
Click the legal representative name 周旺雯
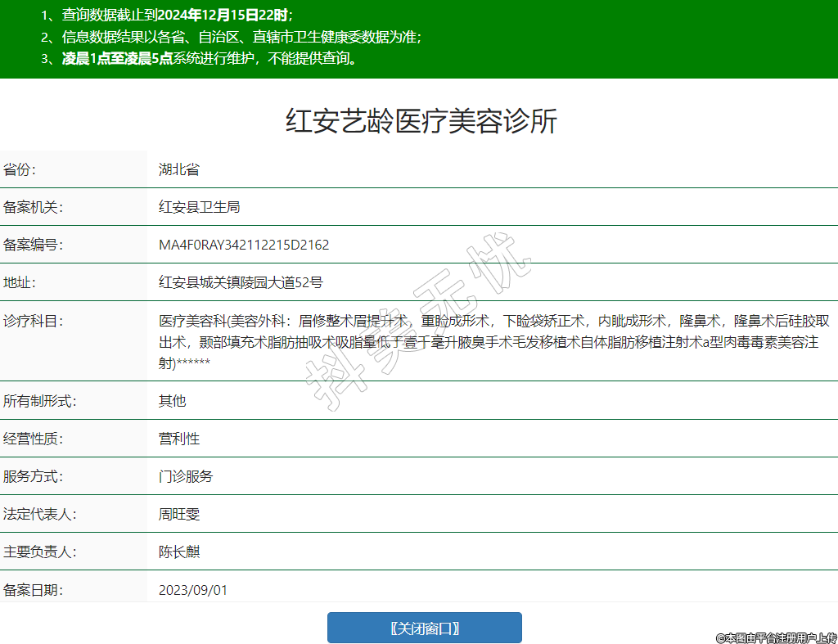click(x=179, y=515)
